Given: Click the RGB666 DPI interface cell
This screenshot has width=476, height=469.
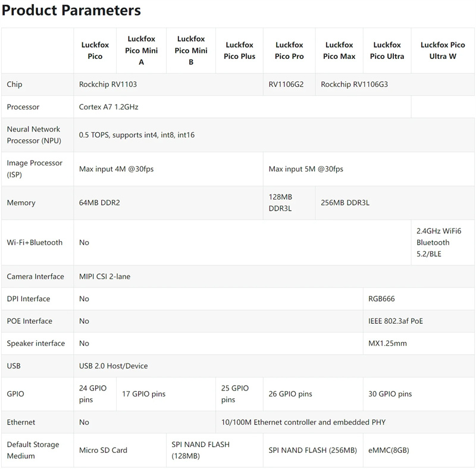Looking at the screenshot, I should [x=419, y=299].
